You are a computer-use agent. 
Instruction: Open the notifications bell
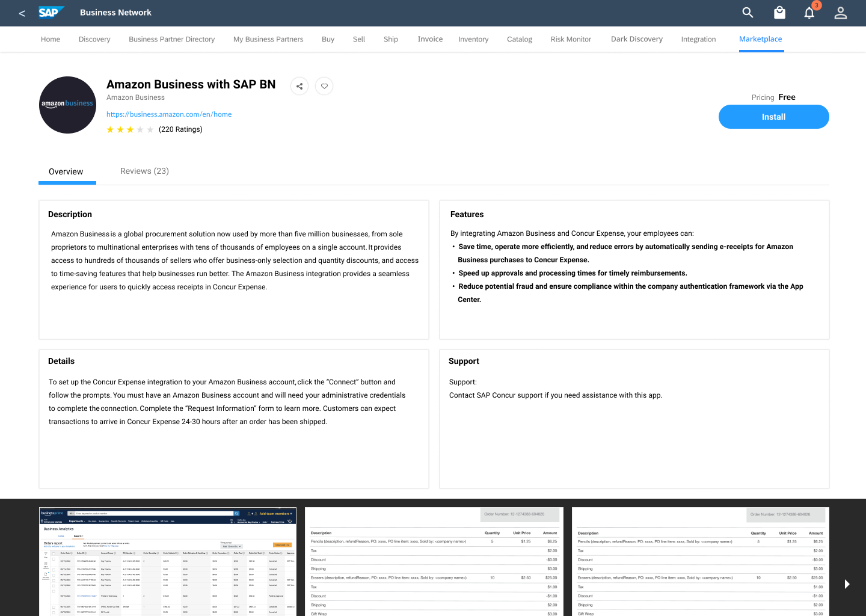[809, 13]
